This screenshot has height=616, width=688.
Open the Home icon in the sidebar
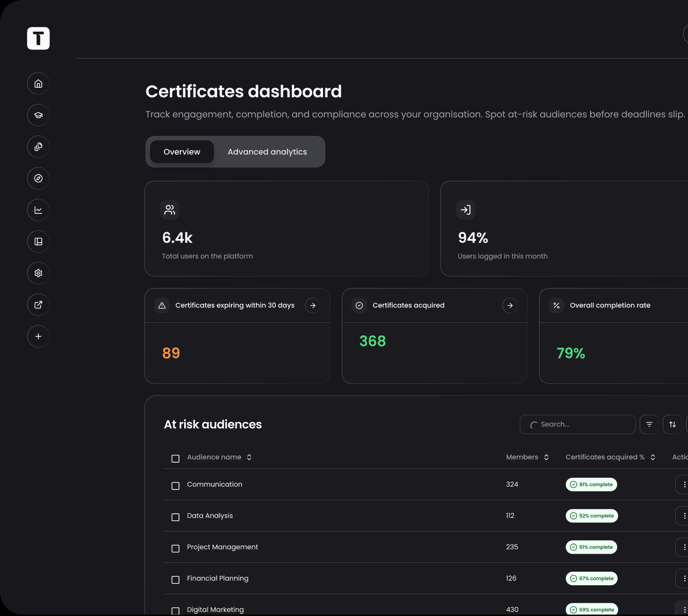38,84
